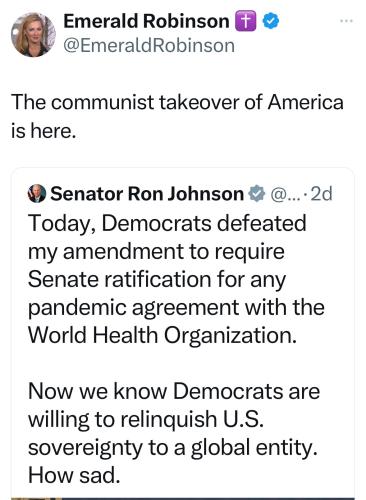Click the 2d timestamp on quoted tweet
This screenshot has width=366, height=500.
click(x=321, y=194)
